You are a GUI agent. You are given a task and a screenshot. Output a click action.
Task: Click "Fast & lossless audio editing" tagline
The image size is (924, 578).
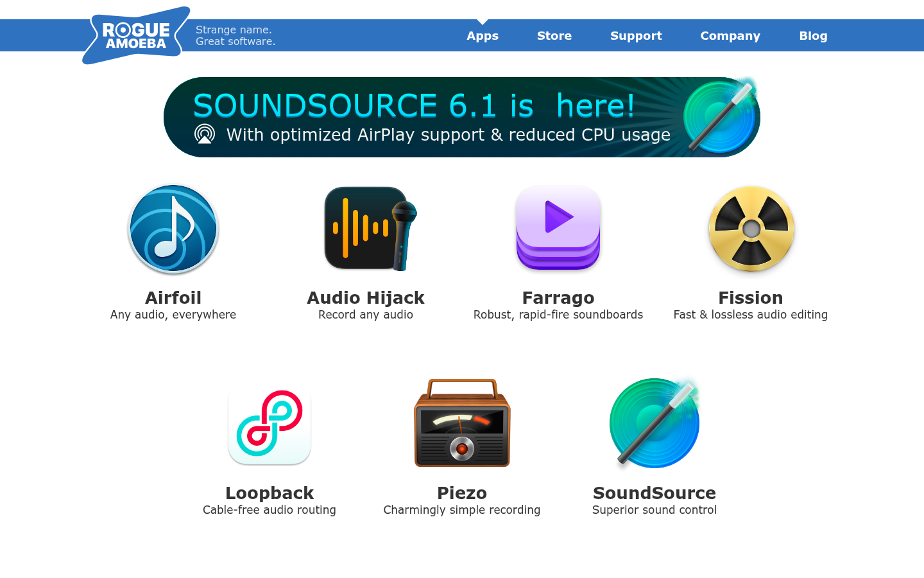click(751, 315)
